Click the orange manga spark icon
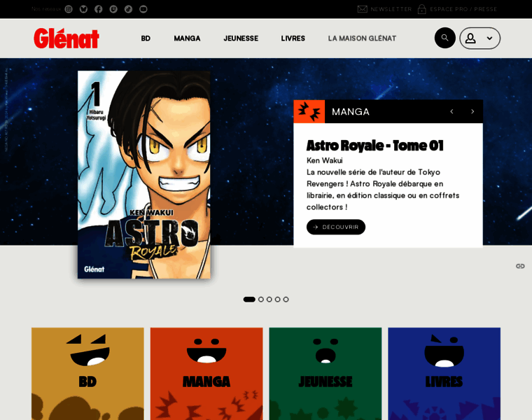This screenshot has height=420, width=532. [x=309, y=111]
